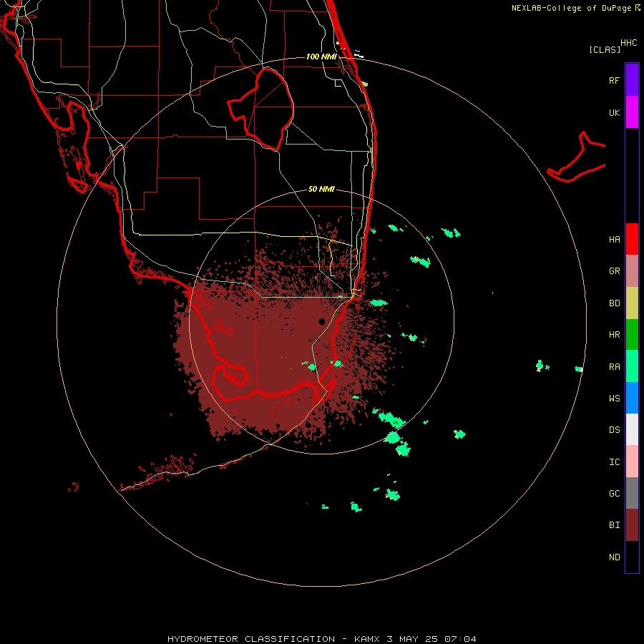Click the Lake Okeechobee outline
Viewport: 644px width, 644px height.
[x=262, y=109]
